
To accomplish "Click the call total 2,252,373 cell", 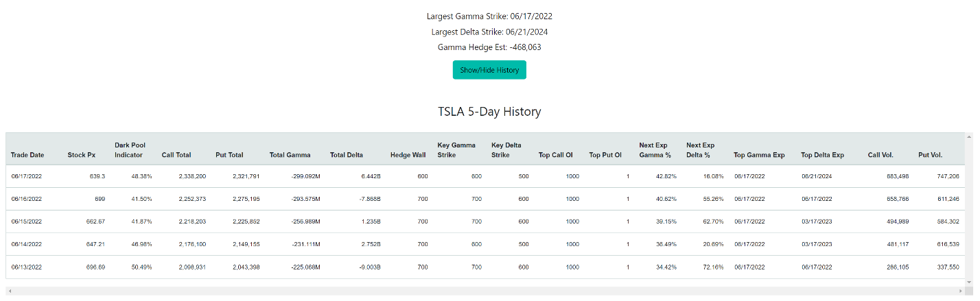I will click(191, 199).
